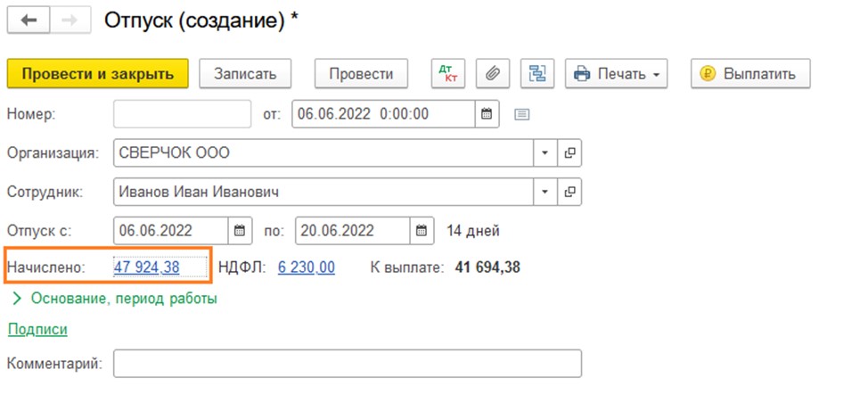Click the Записать button

tap(245, 74)
